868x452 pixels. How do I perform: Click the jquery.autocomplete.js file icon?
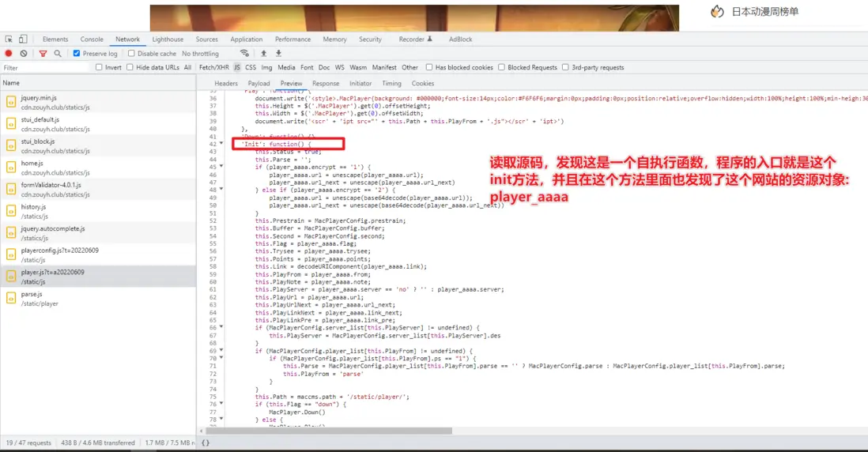(11, 232)
